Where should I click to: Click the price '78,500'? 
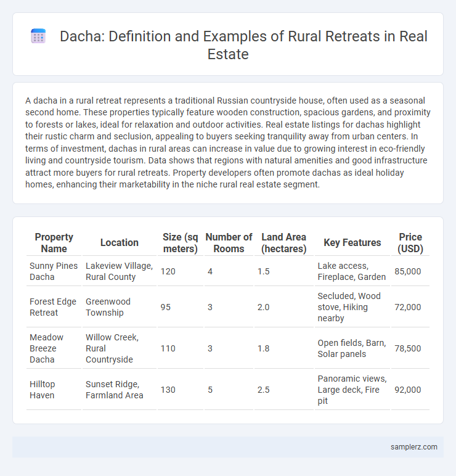[407, 348]
